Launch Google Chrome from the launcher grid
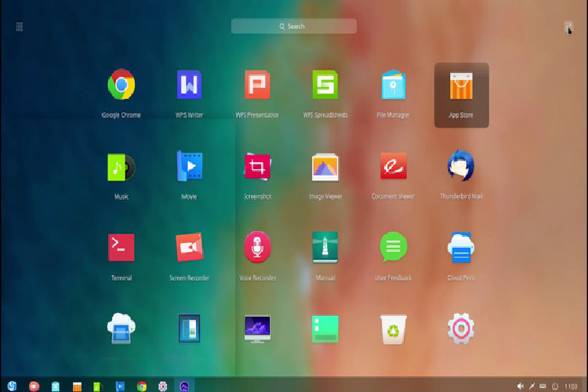588x392 pixels. (121, 85)
